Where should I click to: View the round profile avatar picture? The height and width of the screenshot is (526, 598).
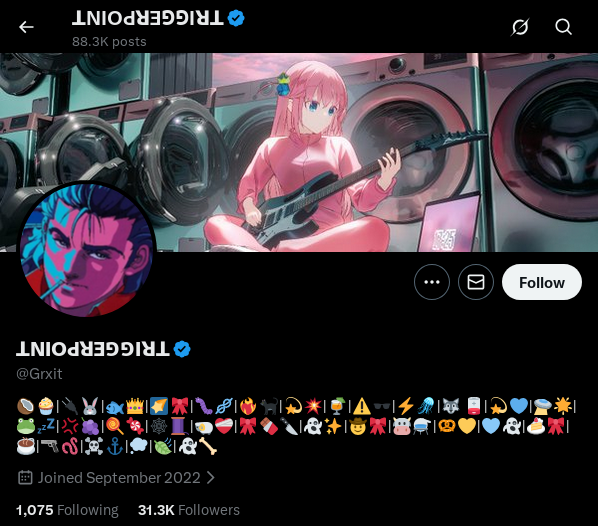pyautogui.click(x=86, y=250)
